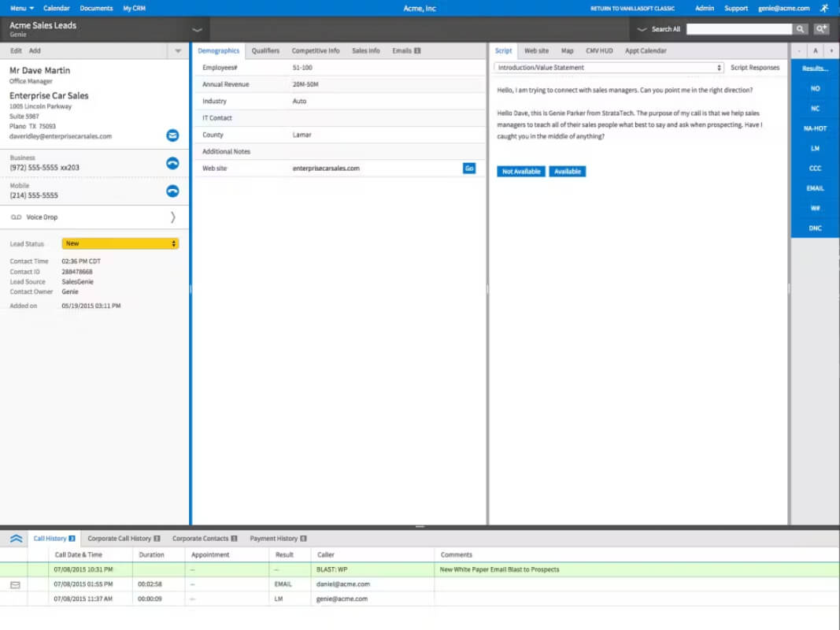This screenshot has width=840, height=630.
Task: Switch to the Demographics tab
Action: pyautogui.click(x=219, y=51)
